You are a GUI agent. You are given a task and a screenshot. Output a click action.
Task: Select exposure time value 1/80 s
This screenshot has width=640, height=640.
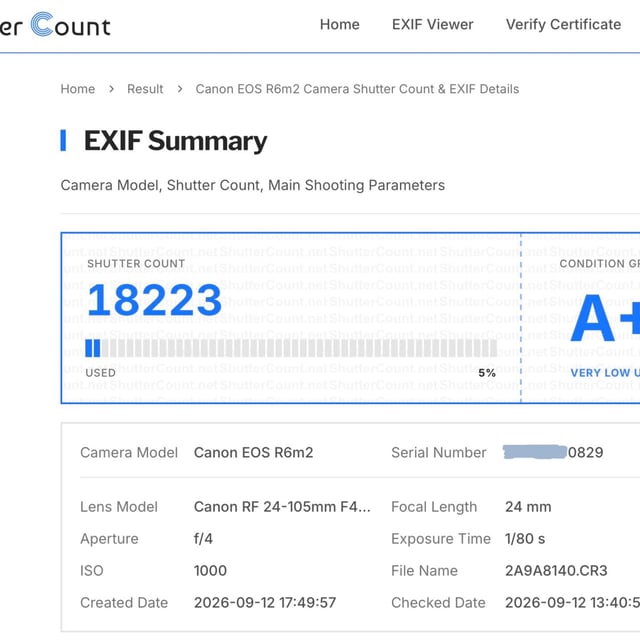coord(525,539)
